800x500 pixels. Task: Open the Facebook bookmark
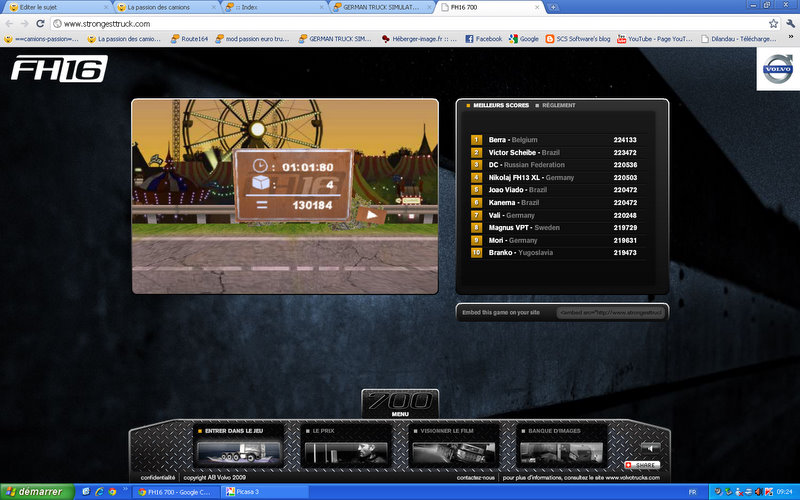(484, 39)
